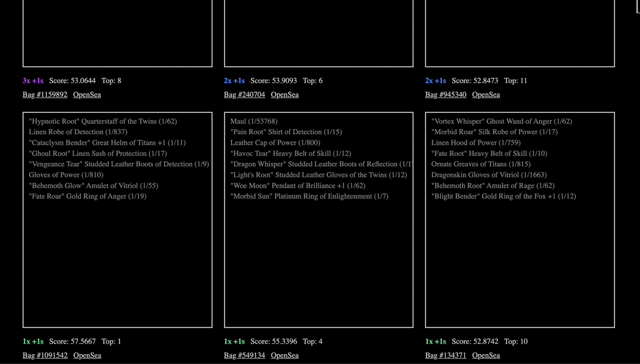Launch OpenSea link beside Bag #134371
The image size is (640, 364).
486,355
